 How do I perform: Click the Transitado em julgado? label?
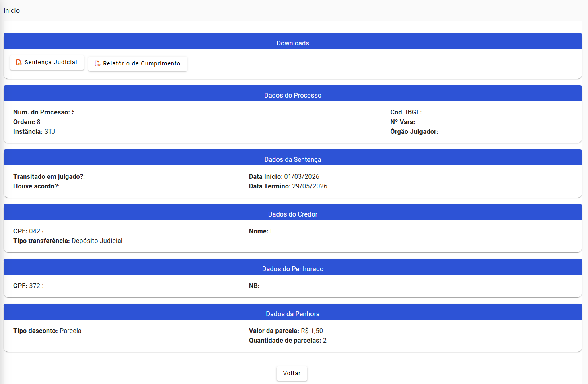pos(49,176)
